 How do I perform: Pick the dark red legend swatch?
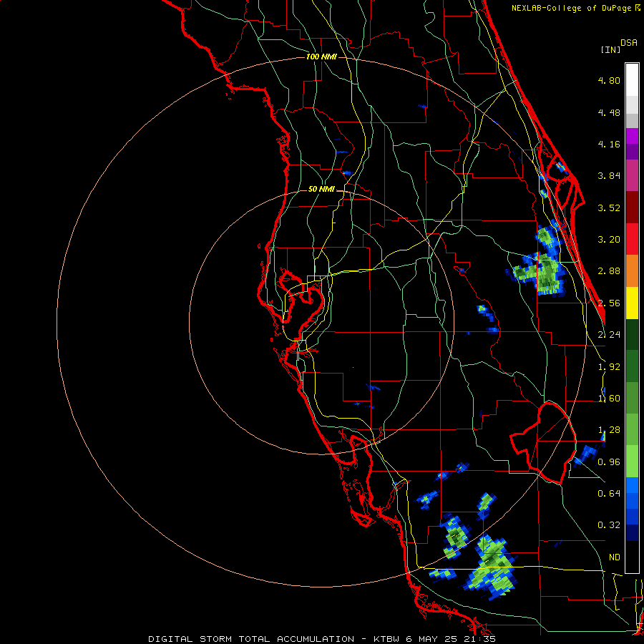coord(632,208)
